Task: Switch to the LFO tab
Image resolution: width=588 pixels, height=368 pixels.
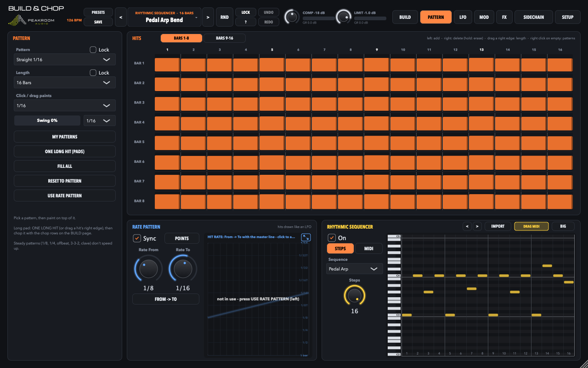Action: (x=463, y=17)
